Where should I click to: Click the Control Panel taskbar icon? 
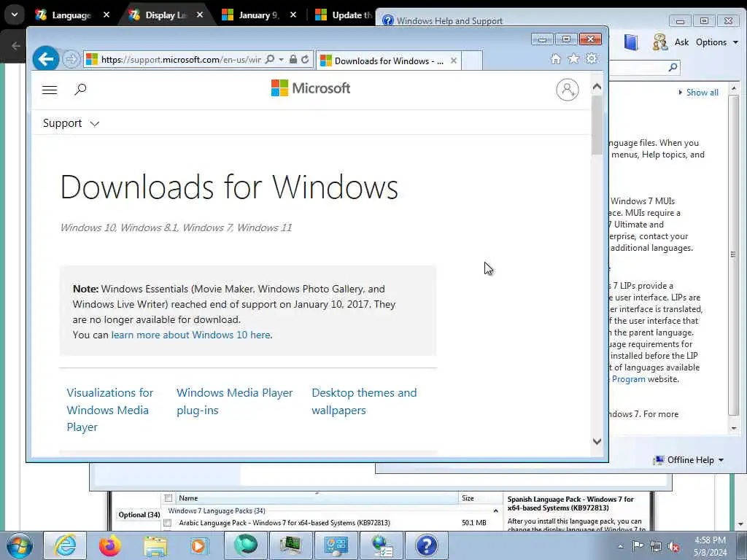click(x=336, y=545)
